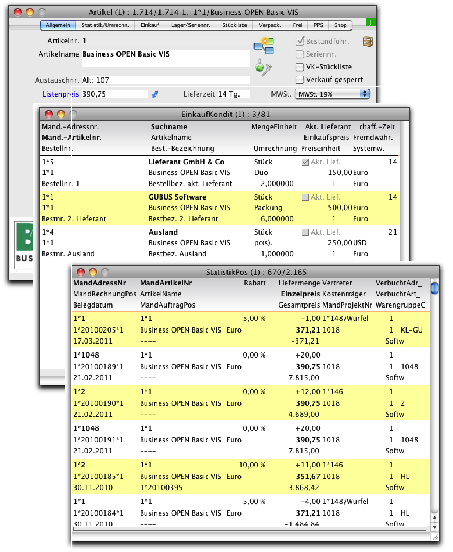This screenshot has width=453, height=552.
Task: Open the MWSt. 19% dropdown
Action: (332, 94)
